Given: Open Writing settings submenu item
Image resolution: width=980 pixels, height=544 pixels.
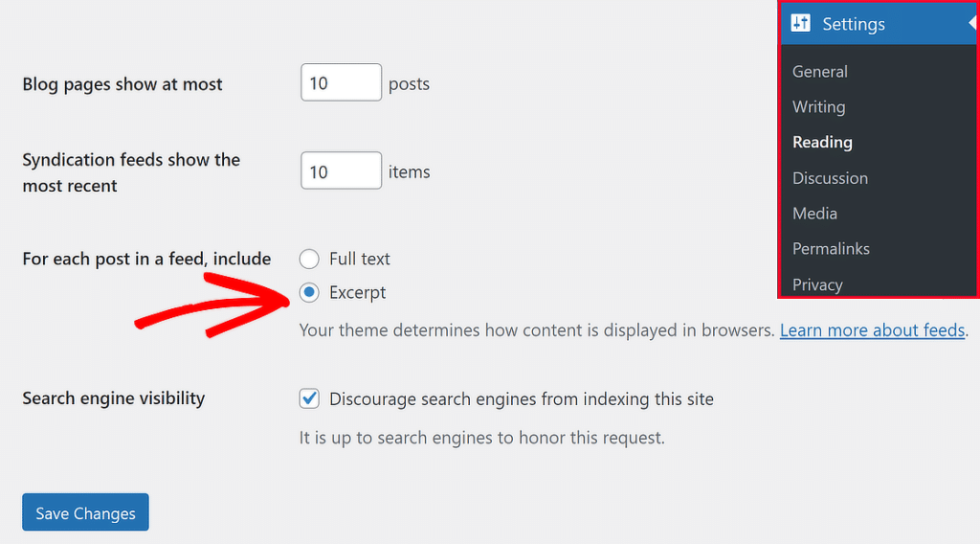Looking at the screenshot, I should (818, 106).
